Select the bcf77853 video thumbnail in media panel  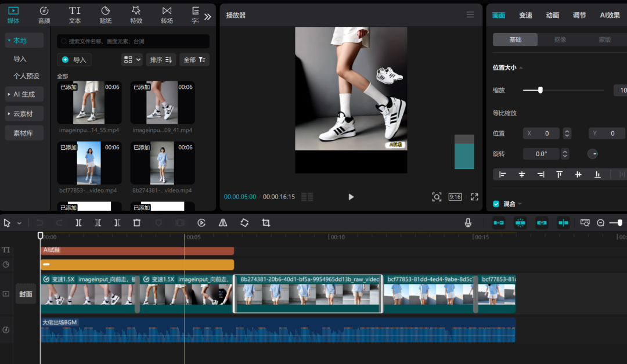coord(89,163)
